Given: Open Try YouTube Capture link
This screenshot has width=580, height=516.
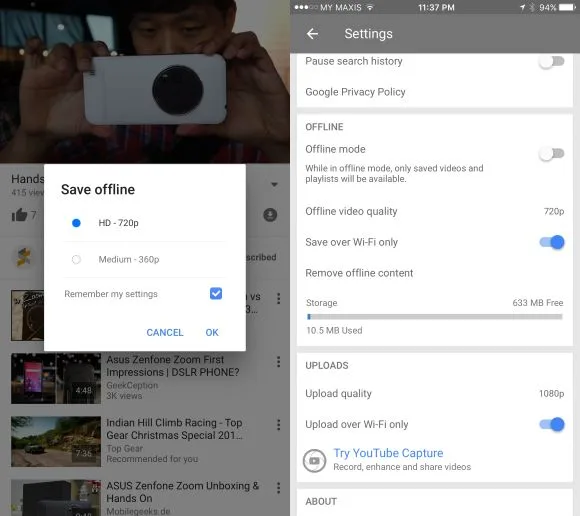Looking at the screenshot, I should pos(388,453).
